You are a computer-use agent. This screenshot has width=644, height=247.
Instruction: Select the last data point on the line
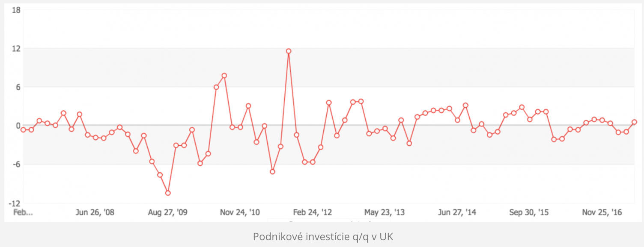click(634, 122)
